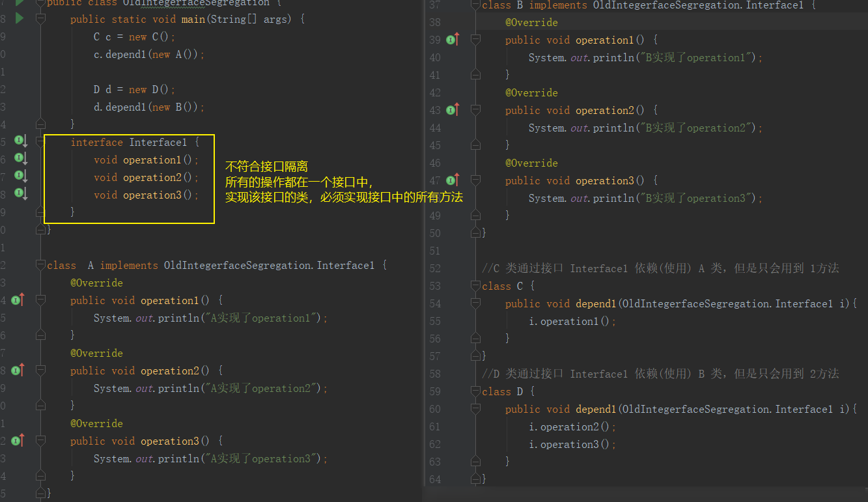Click the implemented gutter icon beside void operation2()

(20, 176)
